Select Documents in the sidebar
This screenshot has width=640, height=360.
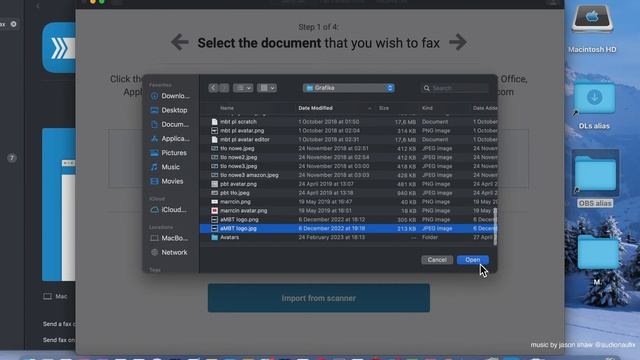(x=169, y=124)
